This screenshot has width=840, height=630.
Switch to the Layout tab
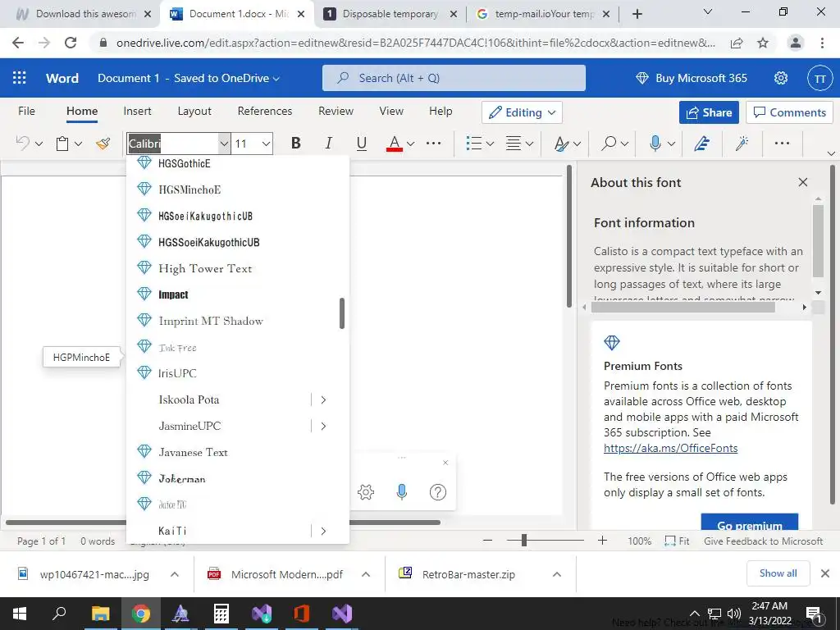tap(194, 111)
